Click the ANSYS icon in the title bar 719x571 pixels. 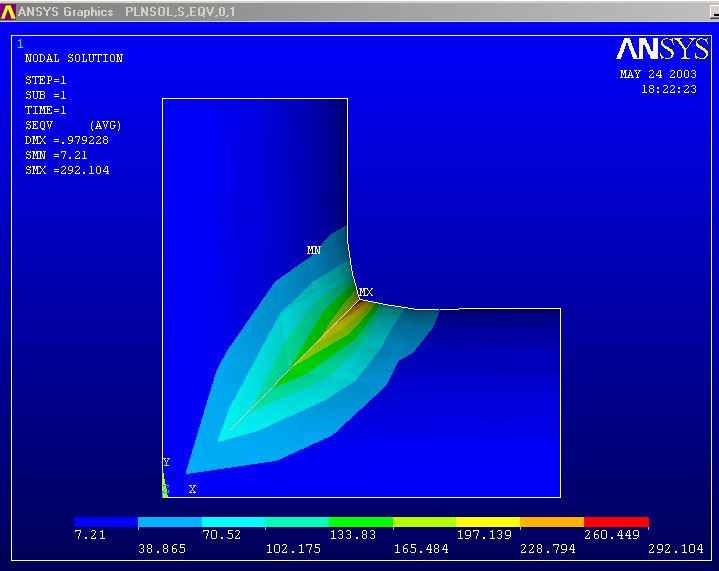[x=8, y=12]
